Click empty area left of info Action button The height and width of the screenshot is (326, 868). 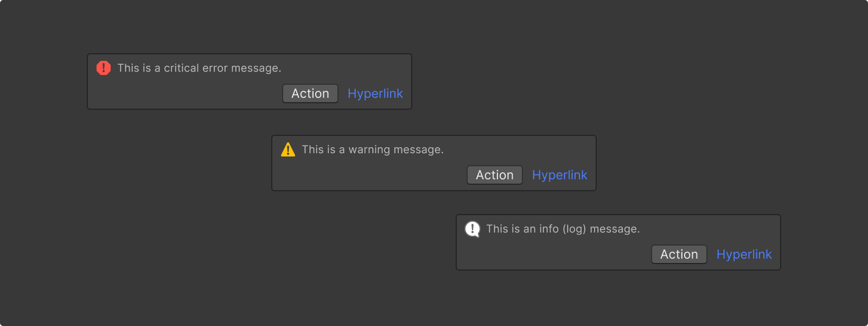tap(553, 254)
